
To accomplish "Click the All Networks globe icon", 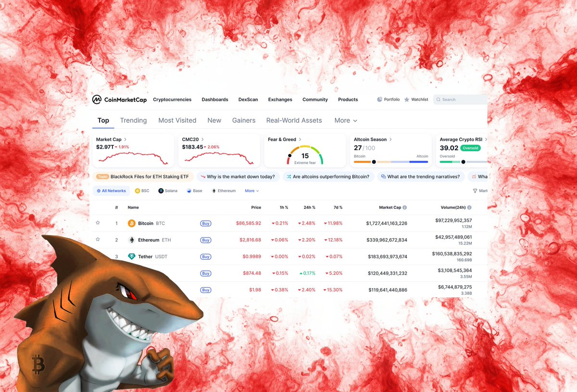I will (x=99, y=191).
